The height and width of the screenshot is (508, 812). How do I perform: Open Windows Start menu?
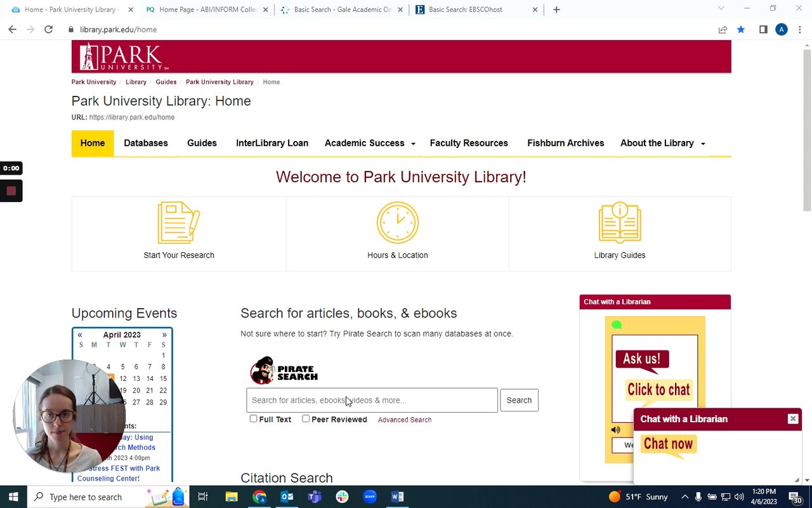click(13, 497)
